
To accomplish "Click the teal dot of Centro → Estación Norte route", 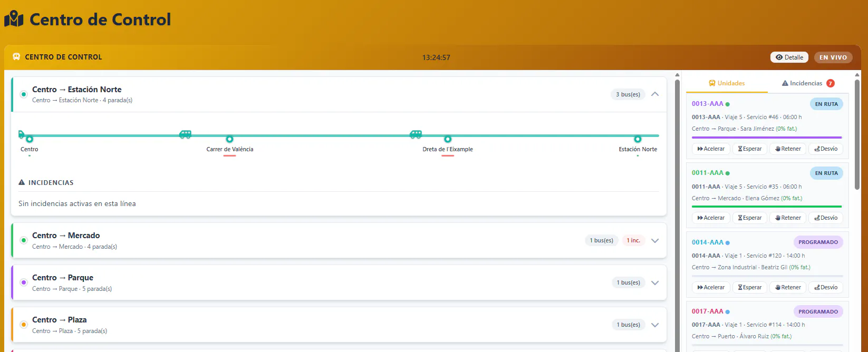I will (x=24, y=94).
